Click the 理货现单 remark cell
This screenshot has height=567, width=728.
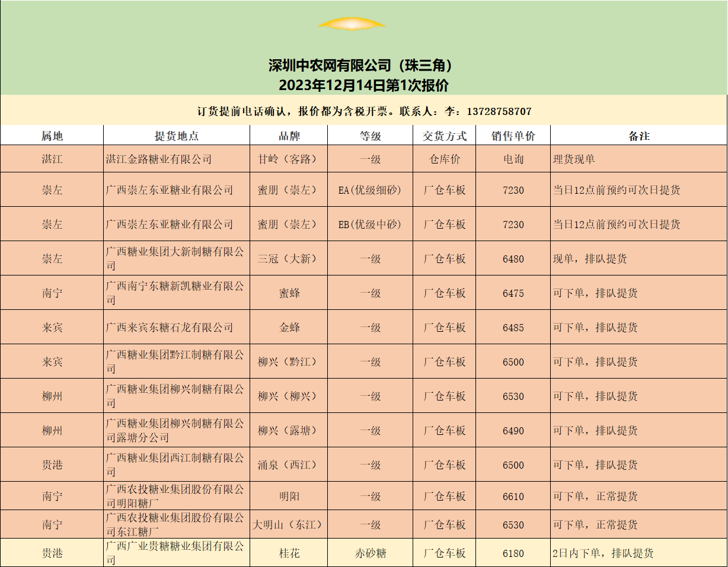[574, 159]
